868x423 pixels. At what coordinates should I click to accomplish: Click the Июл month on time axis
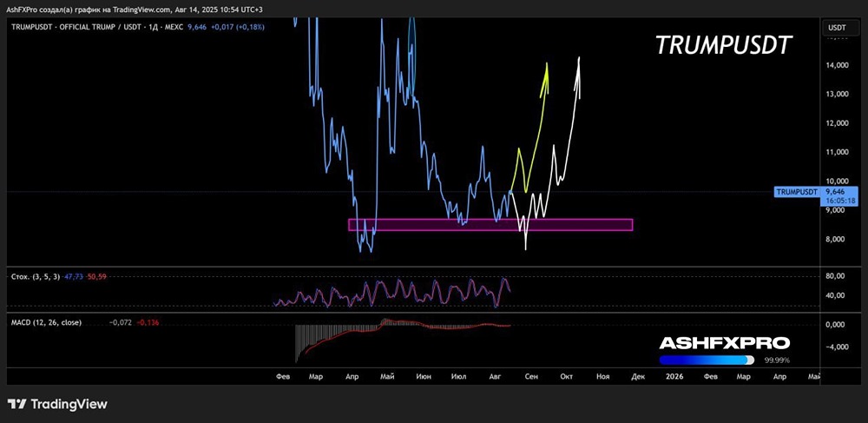[x=458, y=376]
